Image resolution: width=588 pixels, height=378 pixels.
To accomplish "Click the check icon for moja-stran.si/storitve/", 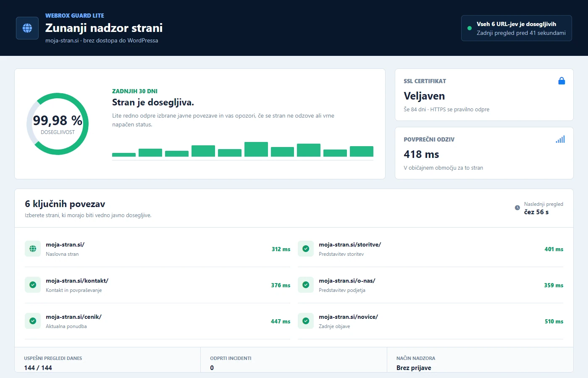I will (306, 249).
